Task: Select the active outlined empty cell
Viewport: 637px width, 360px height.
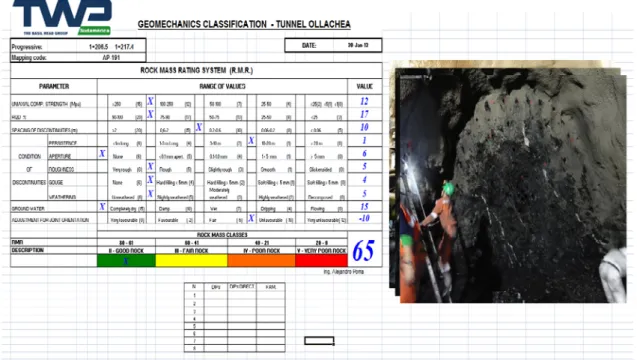Action: tap(319, 340)
